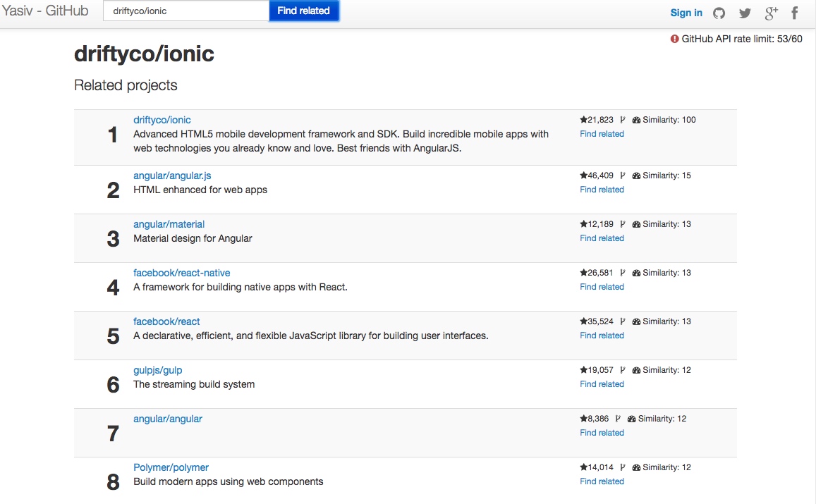Image resolution: width=816 pixels, height=504 pixels.
Task: Open the angular/angular.js project link
Action: (x=172, y=176)
